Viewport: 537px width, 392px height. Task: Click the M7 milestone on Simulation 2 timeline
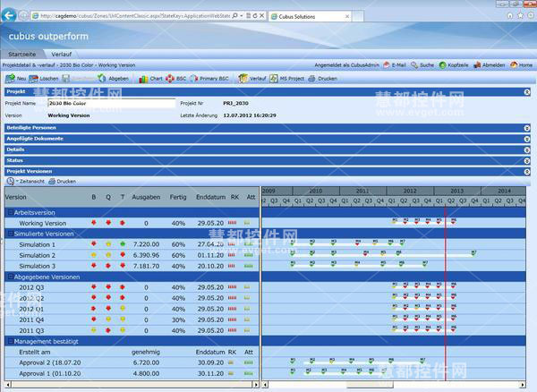[x=473, y=253]
